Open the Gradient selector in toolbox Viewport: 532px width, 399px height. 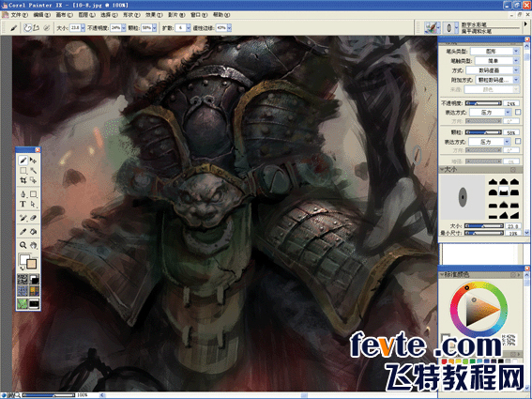pos(34,280)
